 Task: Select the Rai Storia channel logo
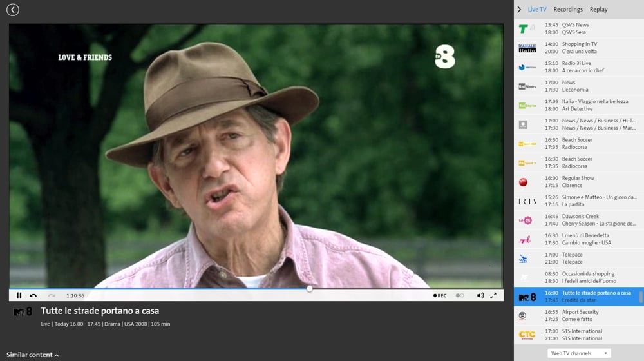point(527,106)
